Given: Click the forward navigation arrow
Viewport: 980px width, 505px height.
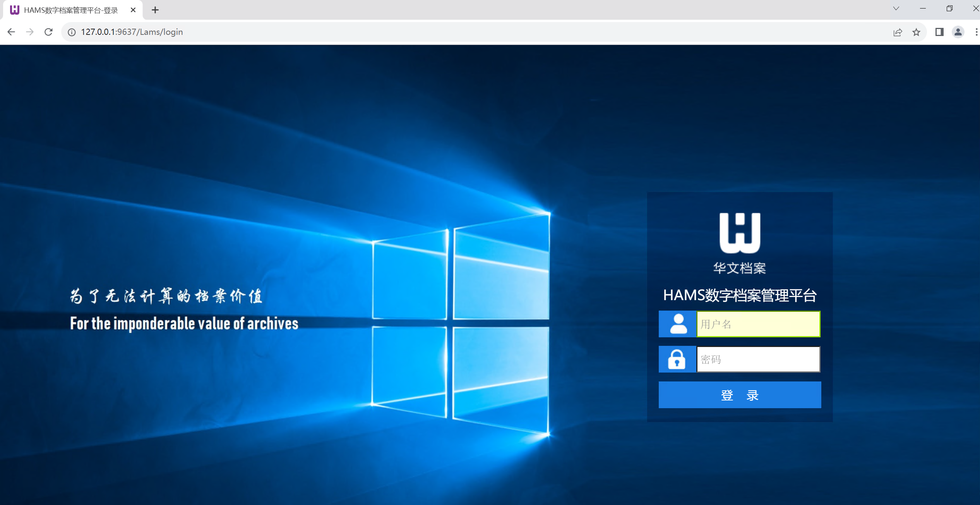Looking at the screenshot, I should [30, 32].
